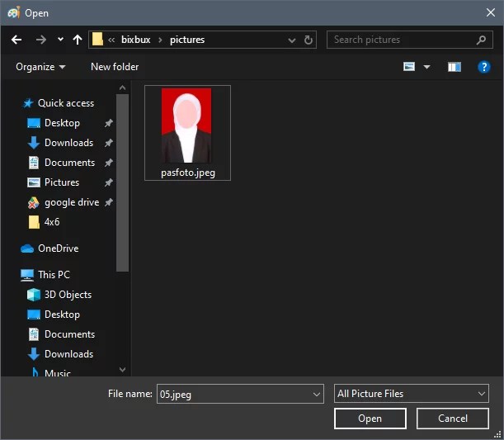Select OneDrive in navigation pane

tap(59, 248)
